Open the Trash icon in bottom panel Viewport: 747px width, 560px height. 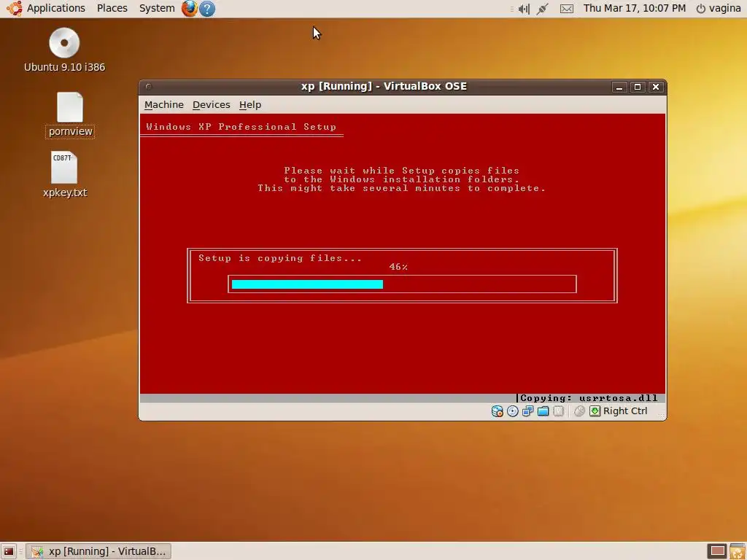tap(738, 551)
